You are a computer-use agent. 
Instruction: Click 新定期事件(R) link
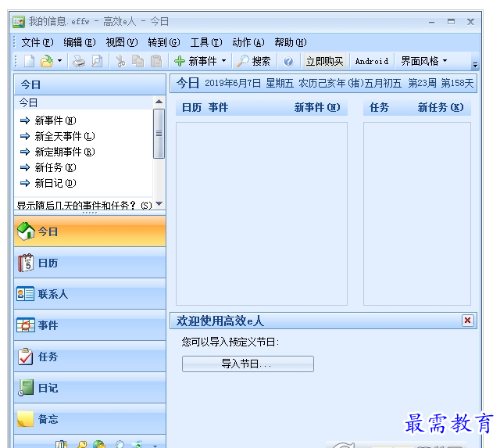point(65,152)
